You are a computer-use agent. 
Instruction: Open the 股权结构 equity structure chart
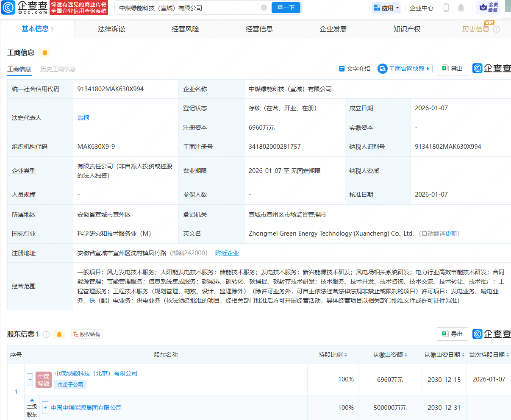coord(87,334)
